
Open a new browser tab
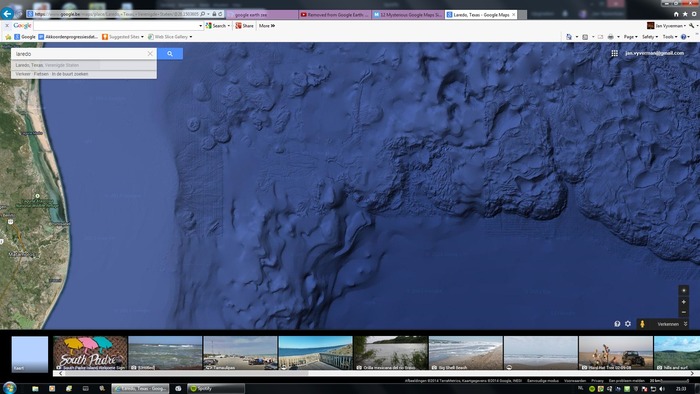[522, 15]
